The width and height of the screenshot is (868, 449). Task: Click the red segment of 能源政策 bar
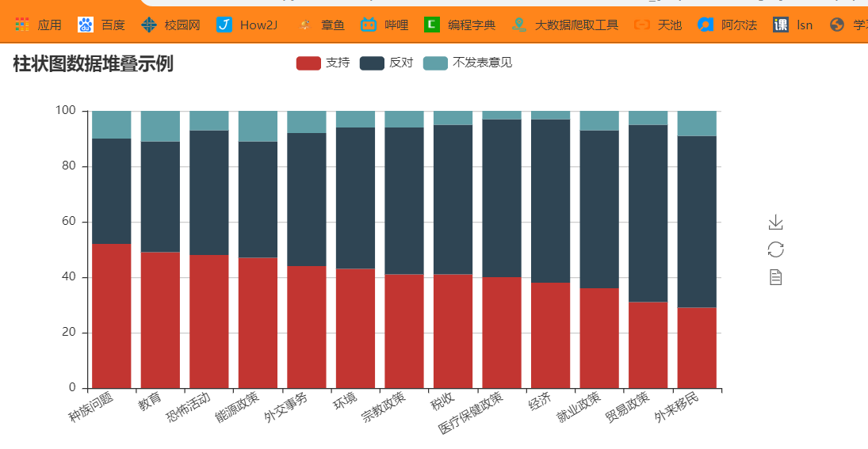coord(258,323)
